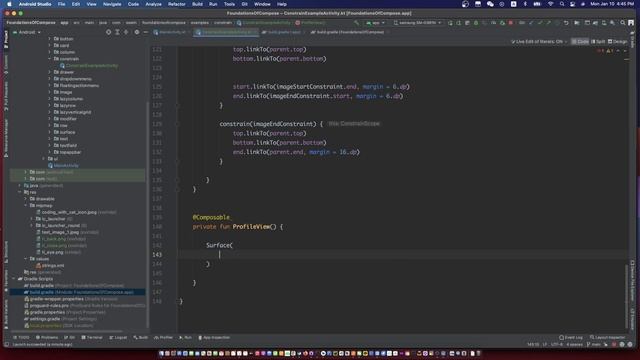Collapse all nodes in Project panel toolbar
The height and width of the screenshot is (360, 640).
pos(126,32)
